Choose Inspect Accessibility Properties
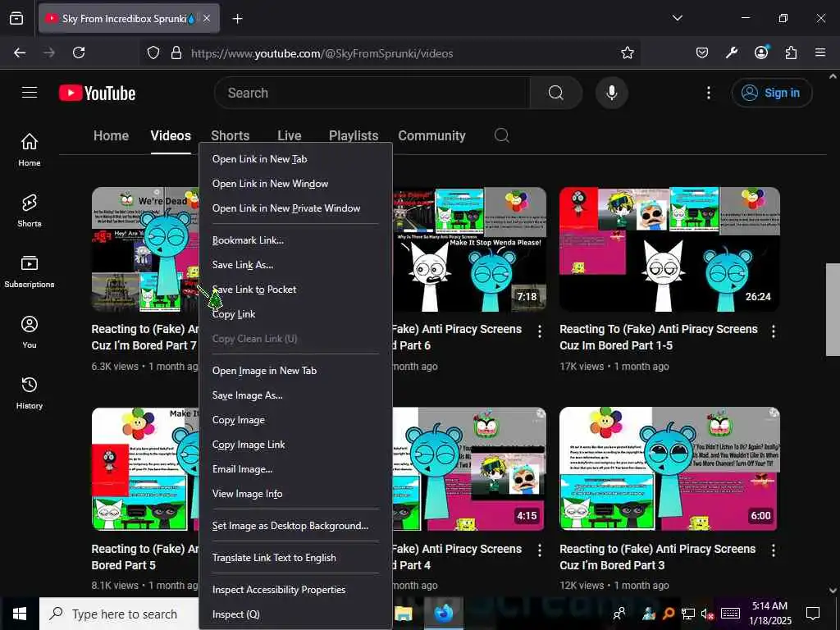This screenshot has width=840, height=630. (x=295, y=590)
